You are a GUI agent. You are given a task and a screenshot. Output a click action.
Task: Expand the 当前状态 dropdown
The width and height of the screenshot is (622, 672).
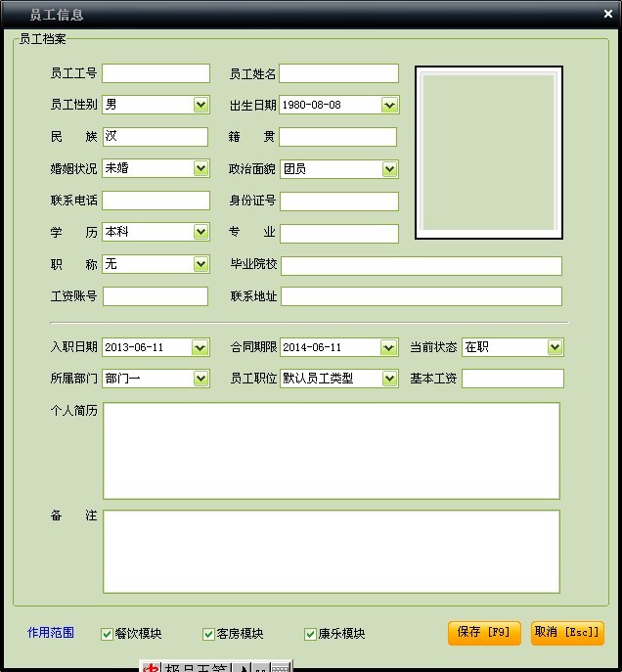[x=555, y=347]
